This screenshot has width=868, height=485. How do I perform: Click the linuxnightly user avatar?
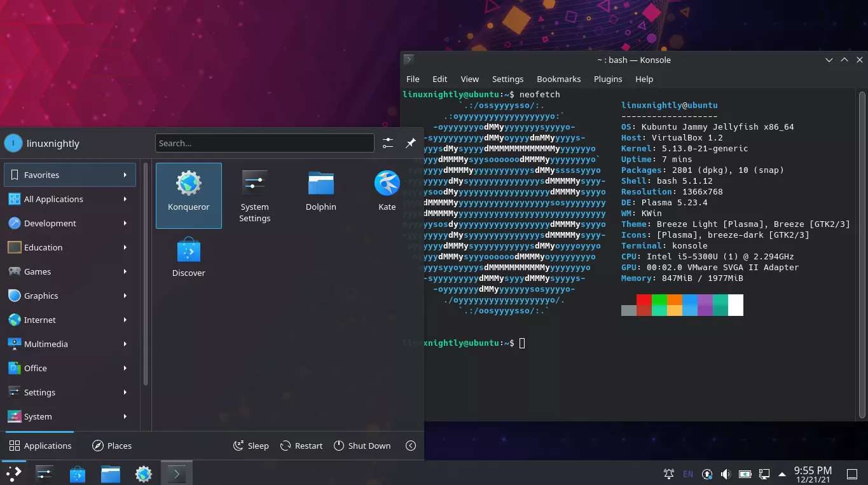click(13, 143)
